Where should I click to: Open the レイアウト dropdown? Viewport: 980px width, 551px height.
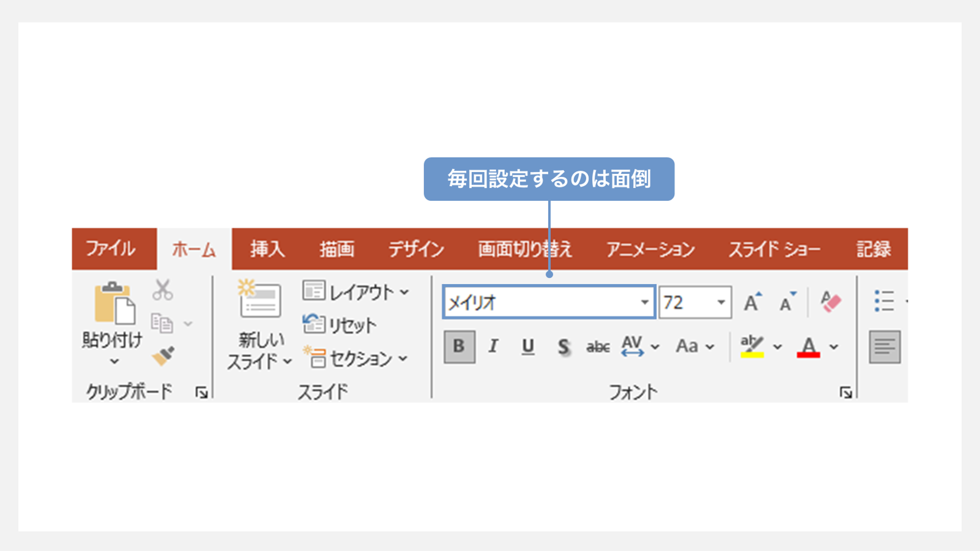pyautogui.click(x=356, y=292)
